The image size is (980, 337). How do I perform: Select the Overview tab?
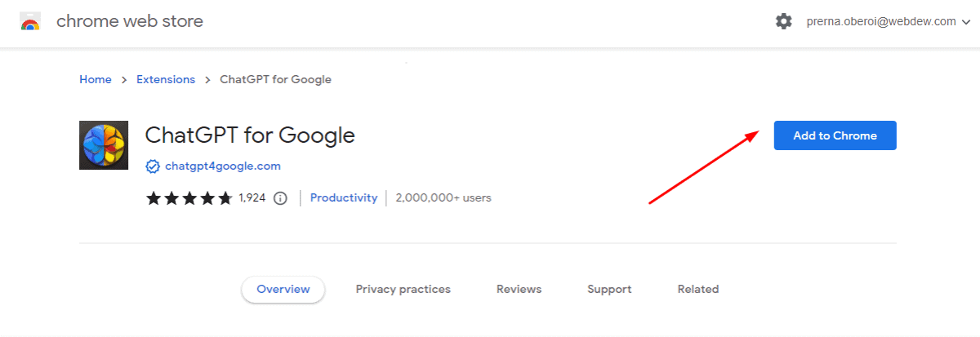click(x=283, y=289)
